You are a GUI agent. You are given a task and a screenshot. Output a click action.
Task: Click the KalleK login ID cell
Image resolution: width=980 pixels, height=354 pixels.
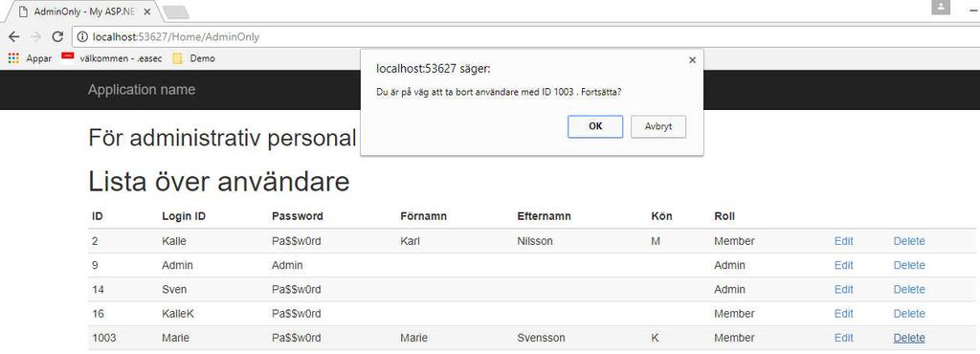click(x=177, y=314)
